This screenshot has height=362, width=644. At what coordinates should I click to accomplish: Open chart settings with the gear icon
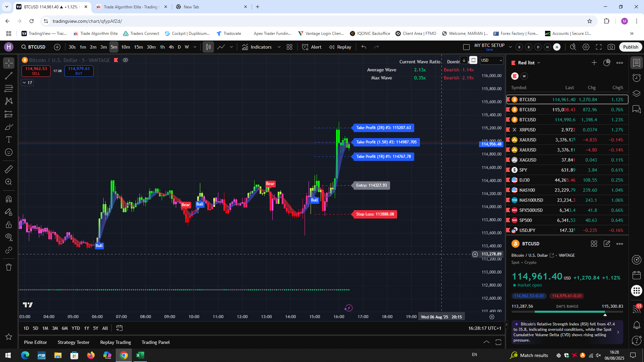586,47
